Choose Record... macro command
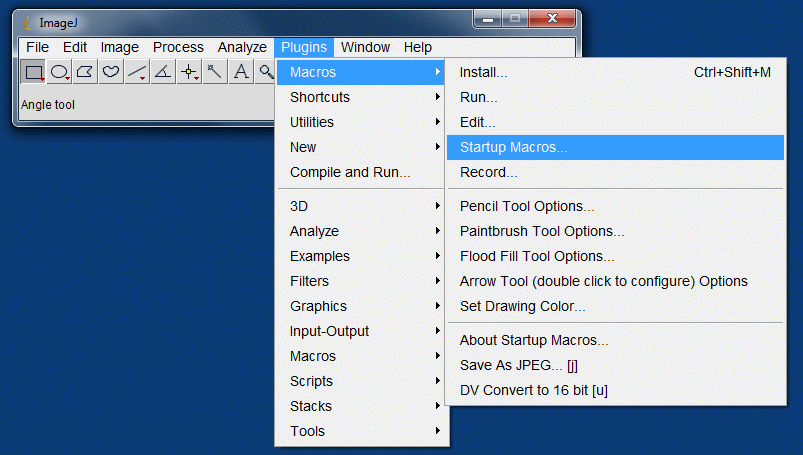 coord(616,172)
